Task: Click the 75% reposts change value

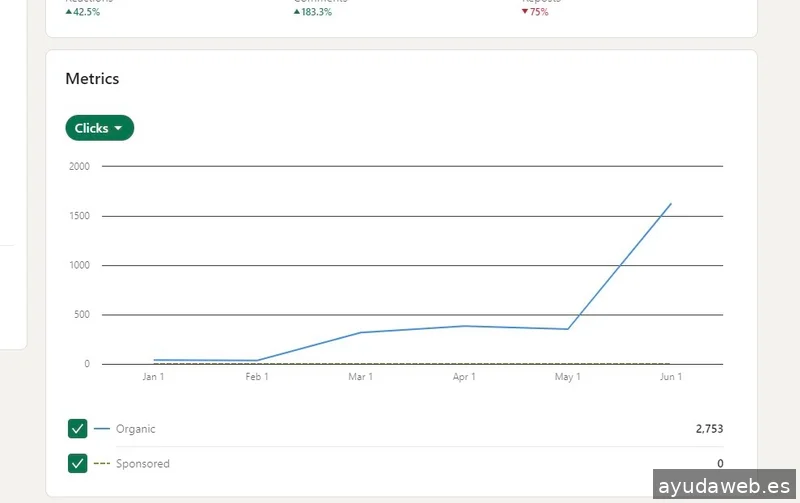Action: click(x=540, y=12)
